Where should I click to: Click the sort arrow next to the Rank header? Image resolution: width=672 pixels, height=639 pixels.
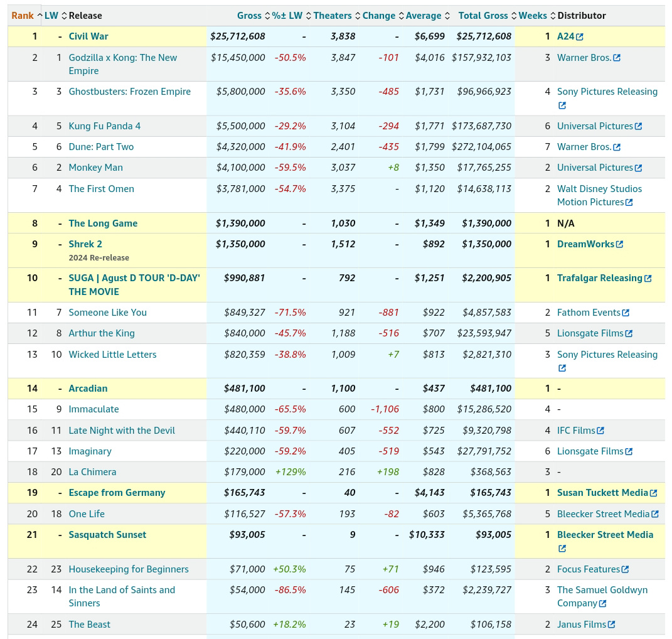[x=40, y=16]
